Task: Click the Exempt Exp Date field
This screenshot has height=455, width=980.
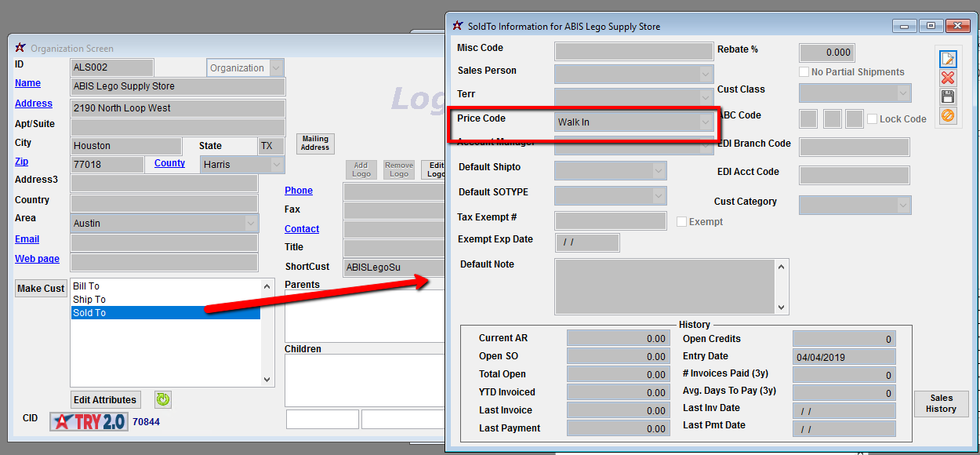Action: (587, 242)
